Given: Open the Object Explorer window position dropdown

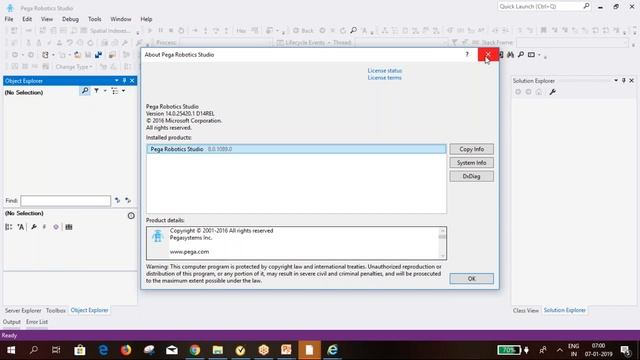Looking at the screenshot, I should tap(116, 81).
